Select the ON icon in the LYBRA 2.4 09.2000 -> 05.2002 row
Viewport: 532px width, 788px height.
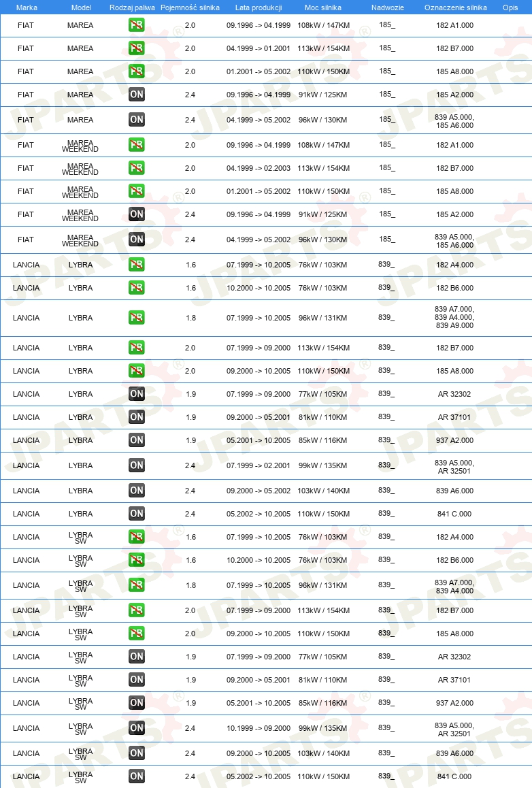(x=137, y=491)
